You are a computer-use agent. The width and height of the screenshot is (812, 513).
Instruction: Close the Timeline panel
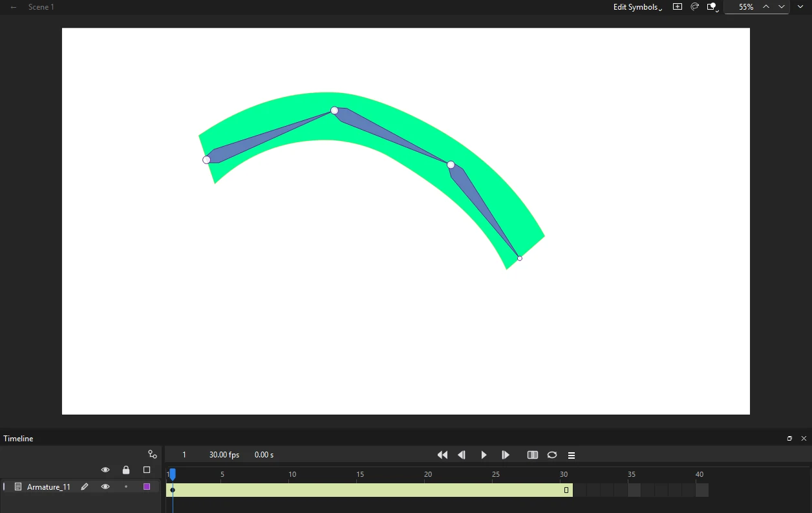coord(804,439)
